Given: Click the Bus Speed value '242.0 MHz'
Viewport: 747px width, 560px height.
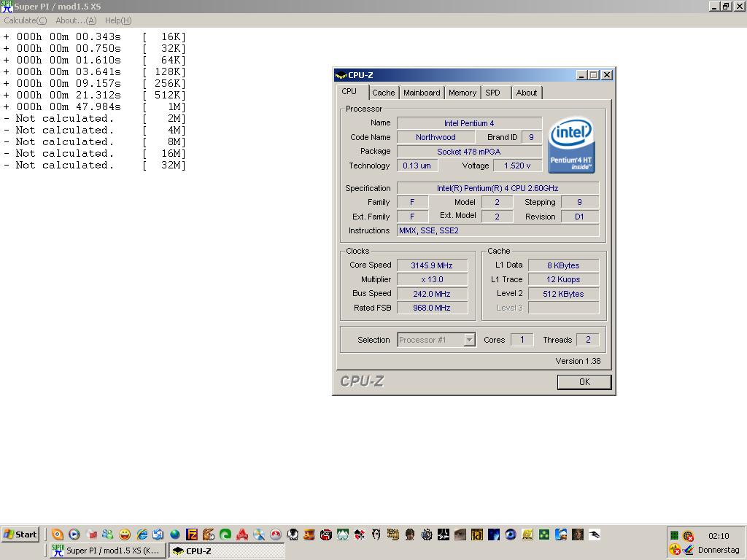Looking at the screenshot, I should [x=432, y=294].
